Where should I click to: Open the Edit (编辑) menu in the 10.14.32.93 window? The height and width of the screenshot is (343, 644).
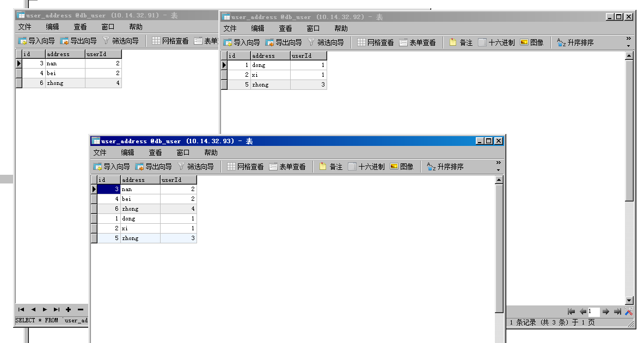(x=128, y=152)
